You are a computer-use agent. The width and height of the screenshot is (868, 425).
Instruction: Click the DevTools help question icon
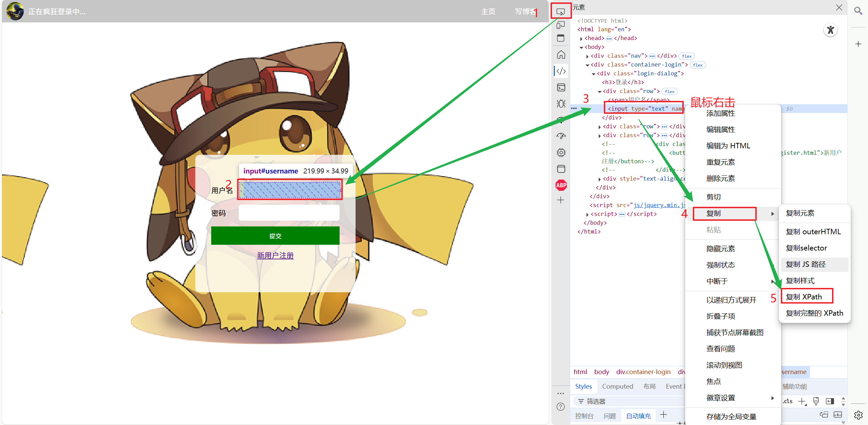pos(561,407)
